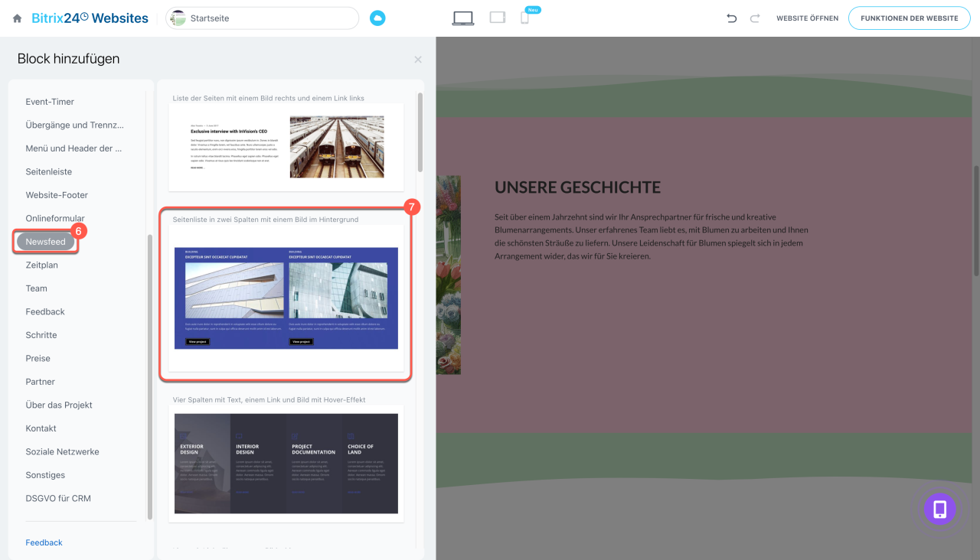The width and height of the screenshot is (980, 560).
Task: Select Übergänge und Trennz... category
Action: pyautogui.click(x=74, y=125)
